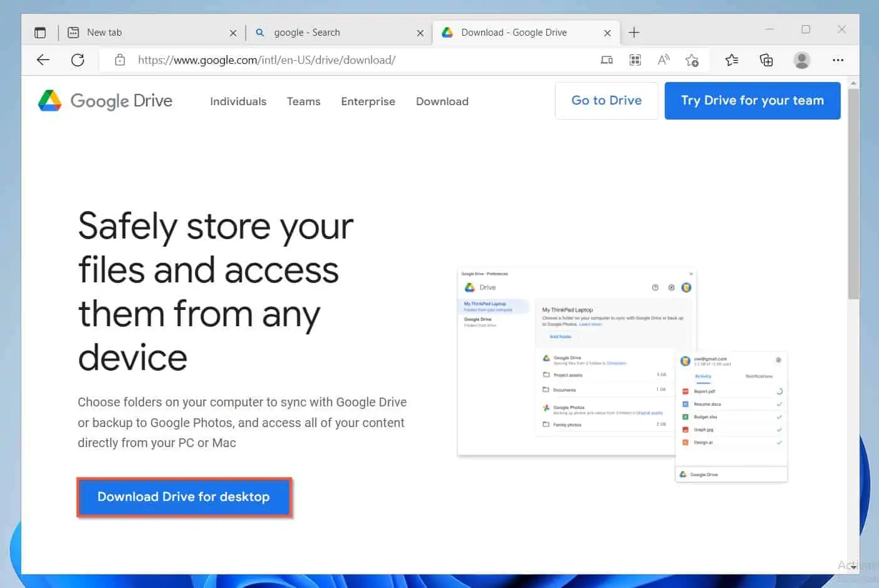
Task: Open the Enterprise nav item
Action: pyautogui.click(x=368, y=101)
